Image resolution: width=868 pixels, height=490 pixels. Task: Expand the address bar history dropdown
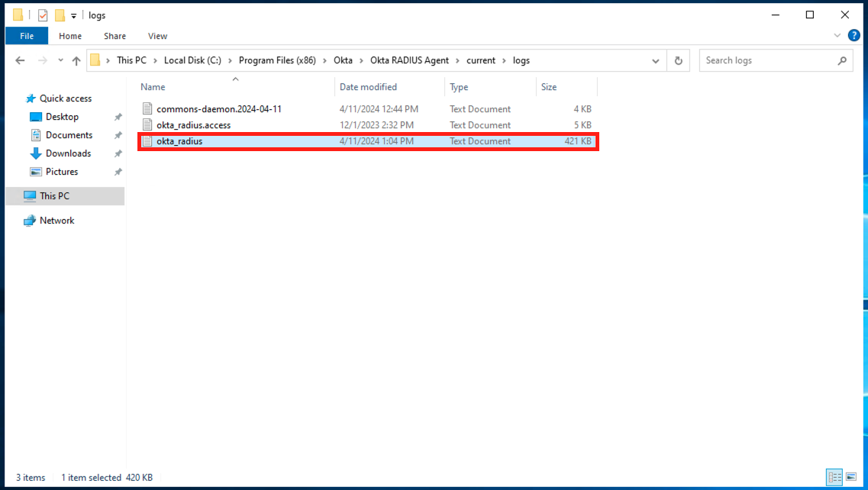(656, 61)
